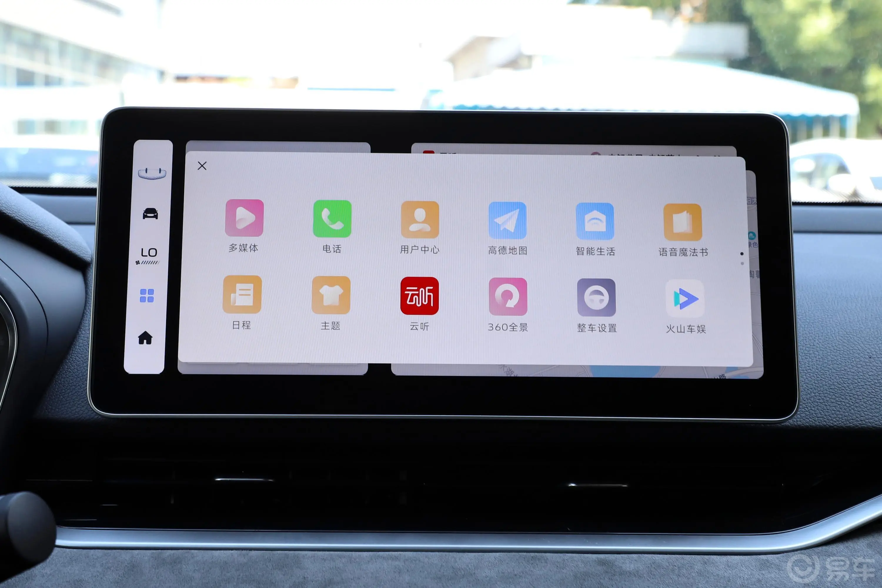The width and height of the screenshot is (882, 588).
Task: Close the app drawer with X button
Action: (x=202, y=165)
